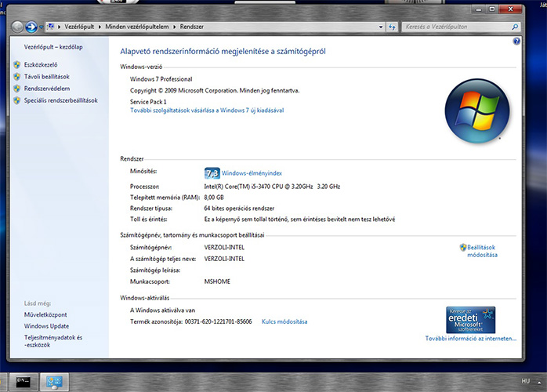
Task: Click the HU language indicator in tray
Action: [525, 381]
